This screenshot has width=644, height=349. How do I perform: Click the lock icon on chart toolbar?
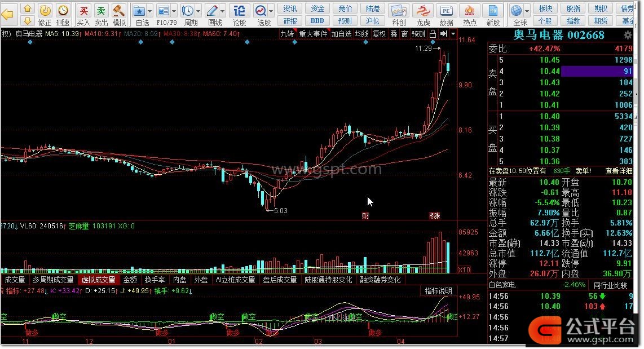coord(433,34)
